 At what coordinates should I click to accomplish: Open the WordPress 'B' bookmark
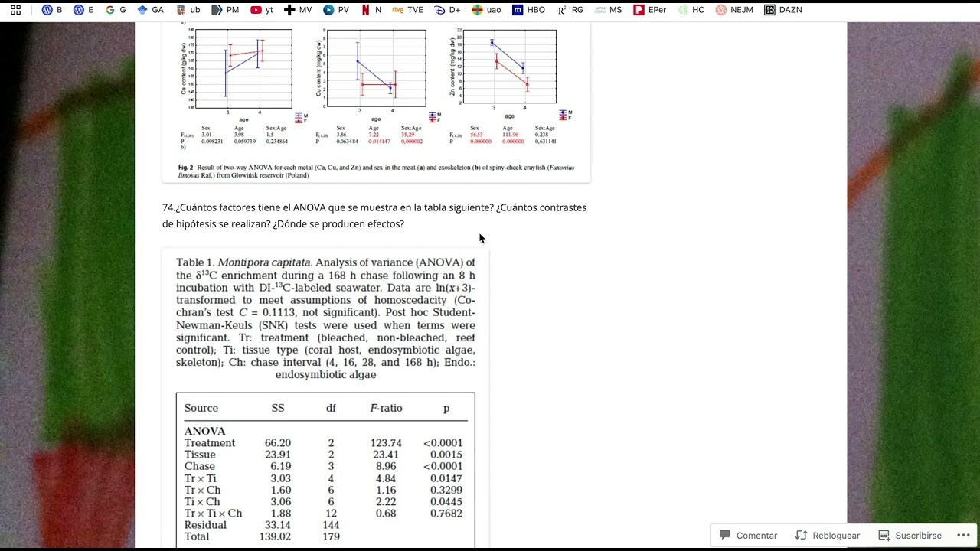52,10
